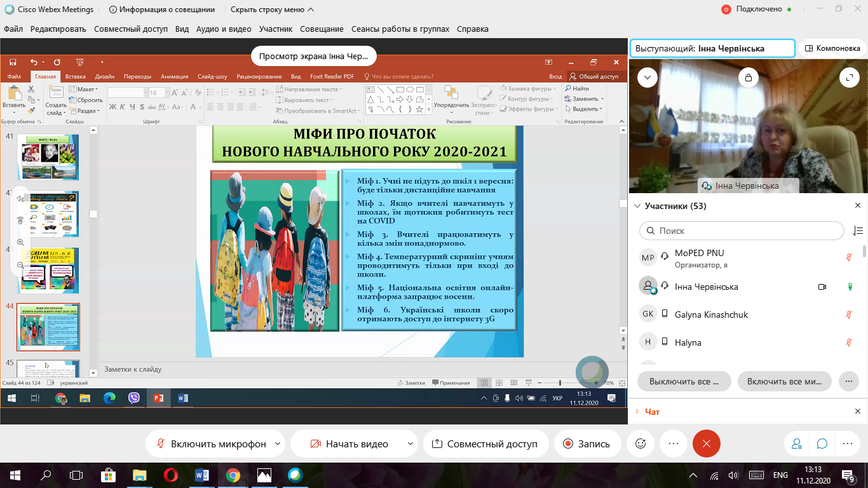Expand video options arrow
Image resolution: width=868 pixels, height=488 pixels.
tap(410, 444)
